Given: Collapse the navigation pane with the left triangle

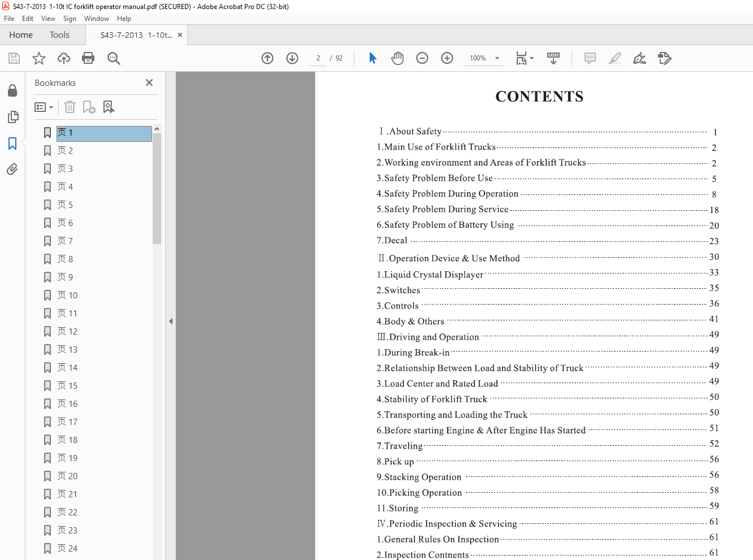Looking at the screenshot, I should tap(171, 321).
